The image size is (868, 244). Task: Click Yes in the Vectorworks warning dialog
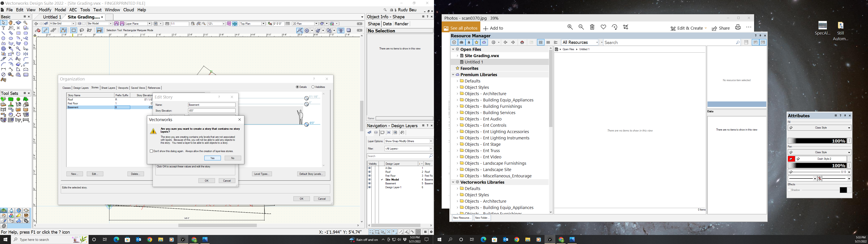(212, 158)
